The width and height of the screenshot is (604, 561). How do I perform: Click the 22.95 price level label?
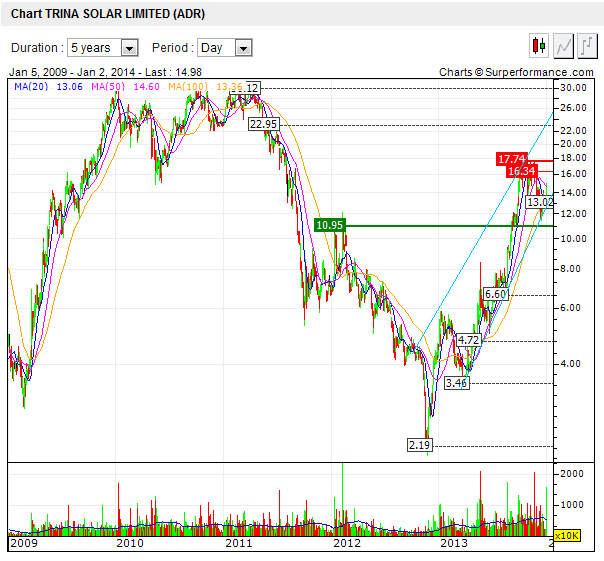point(263,124)
